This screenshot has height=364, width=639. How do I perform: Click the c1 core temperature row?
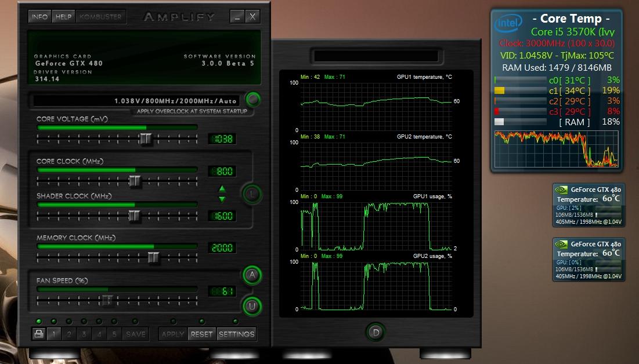[557, 90]
